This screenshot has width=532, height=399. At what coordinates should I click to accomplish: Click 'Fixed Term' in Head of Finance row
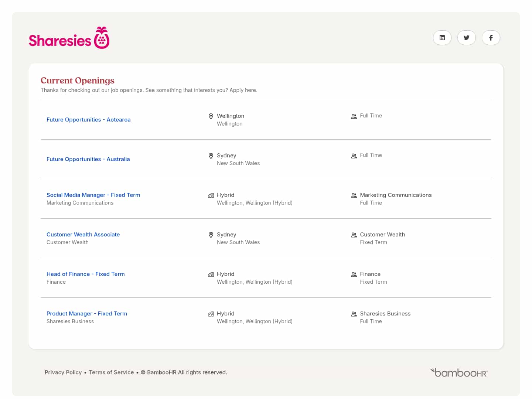pyautogui.click(x=374, y=282)
